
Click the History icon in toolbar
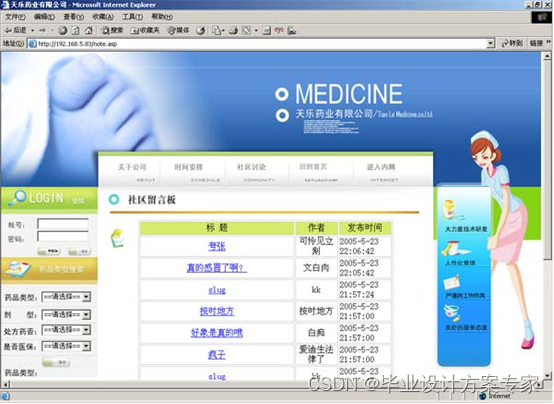pos(201,30)
